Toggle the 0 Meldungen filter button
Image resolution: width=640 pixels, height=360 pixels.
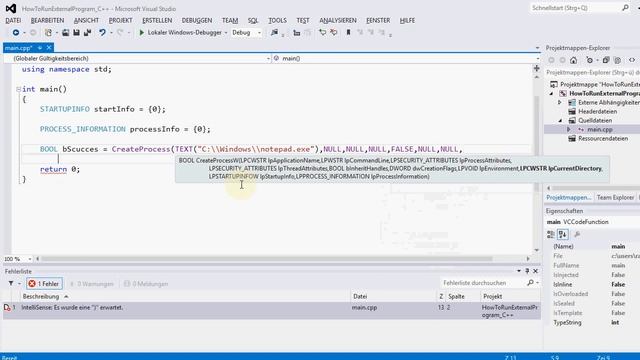point(146,284)
